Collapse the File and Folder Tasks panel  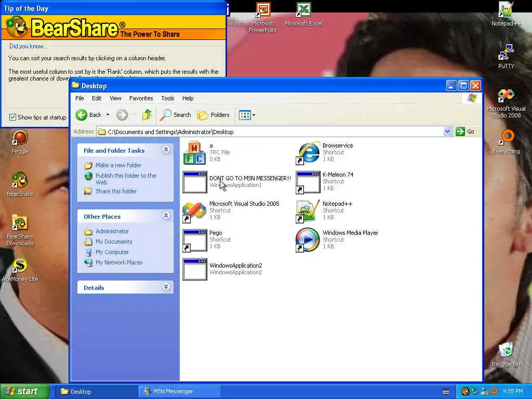(x=166, y=150)
